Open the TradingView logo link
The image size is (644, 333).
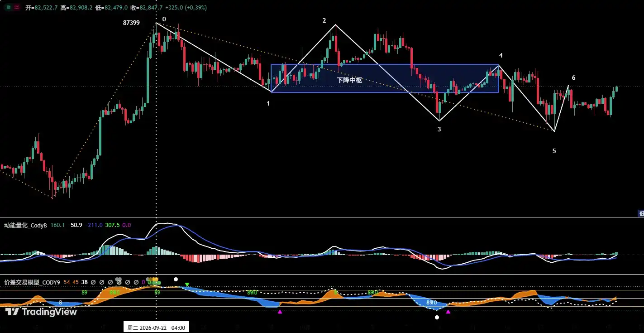[x=41, y=312]
